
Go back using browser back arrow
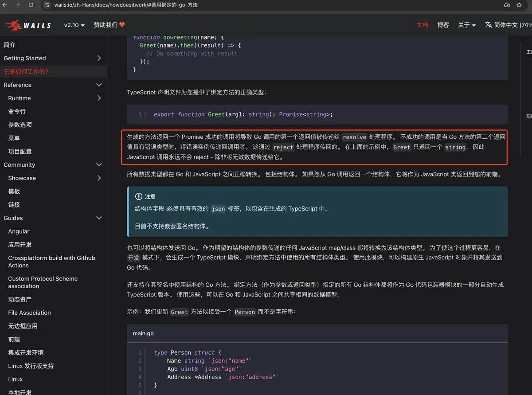point(4,5)
